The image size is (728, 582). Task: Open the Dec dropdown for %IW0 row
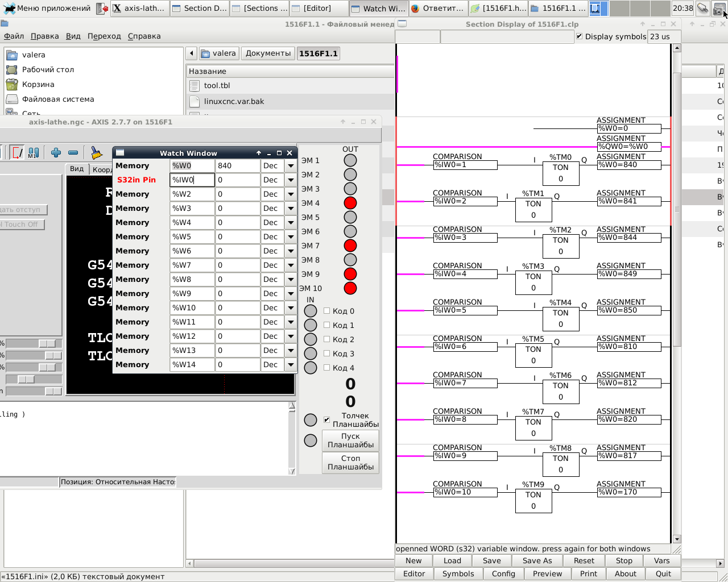pos(291,180)
